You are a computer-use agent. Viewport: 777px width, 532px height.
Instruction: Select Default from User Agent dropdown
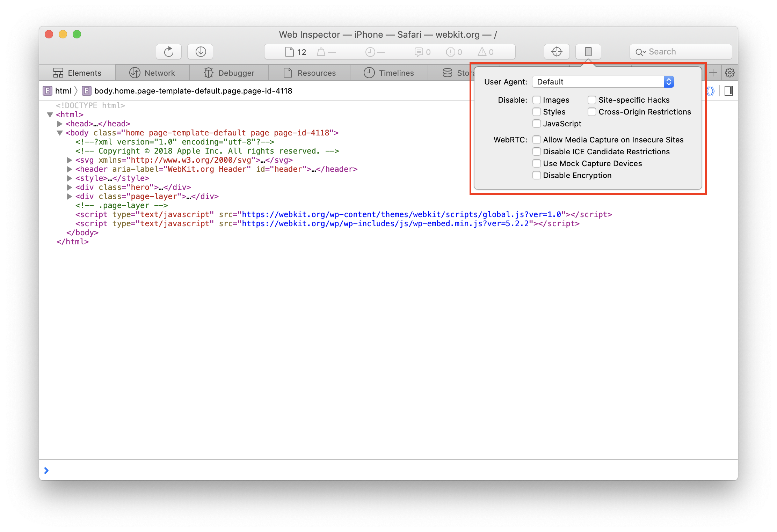602,82
